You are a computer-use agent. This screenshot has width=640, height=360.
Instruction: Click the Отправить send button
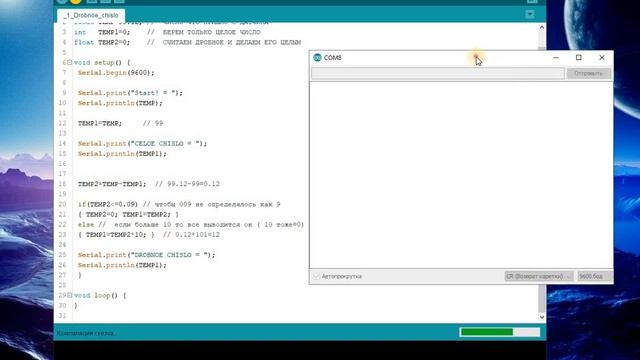(588, 73)
